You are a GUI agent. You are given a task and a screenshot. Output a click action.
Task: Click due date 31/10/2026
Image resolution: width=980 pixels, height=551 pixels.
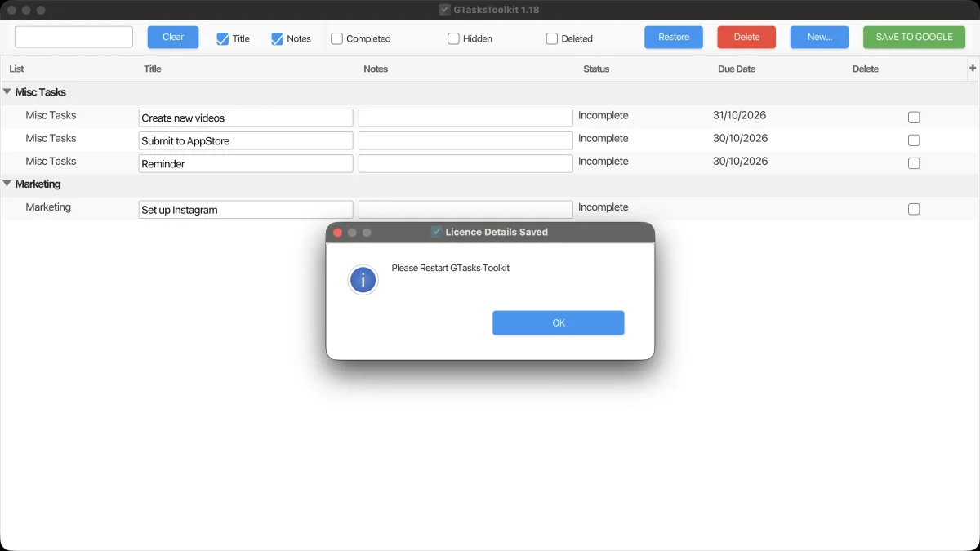coord(740,115)
